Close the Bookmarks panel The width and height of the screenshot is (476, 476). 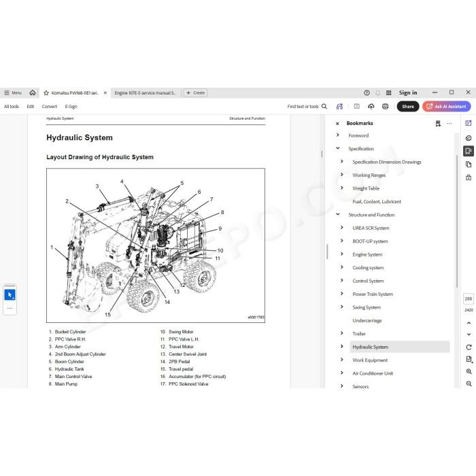coord(337,124)
